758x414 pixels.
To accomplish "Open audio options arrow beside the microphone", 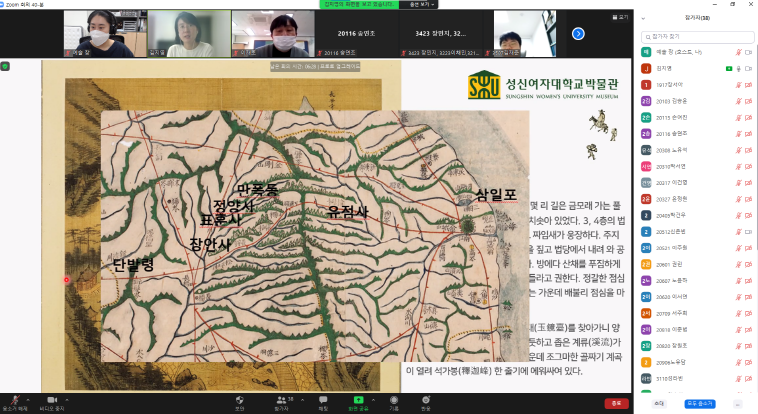I will pyautogui.click(x=28, y=400).
